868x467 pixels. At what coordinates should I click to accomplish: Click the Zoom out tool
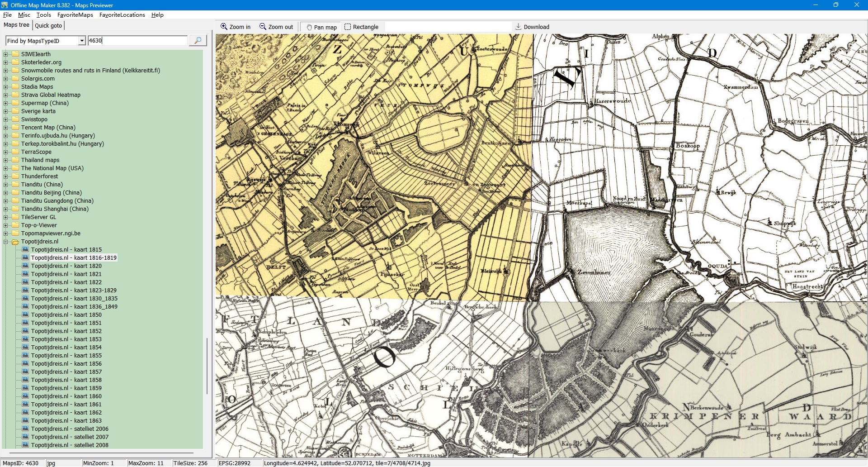pos(276,27)
